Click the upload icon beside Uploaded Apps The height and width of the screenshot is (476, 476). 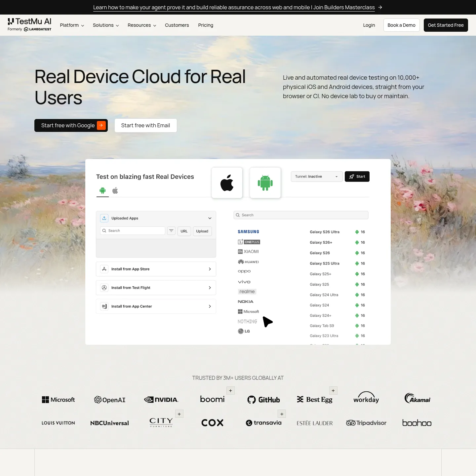pyautogui.click(x=104, y=218)
